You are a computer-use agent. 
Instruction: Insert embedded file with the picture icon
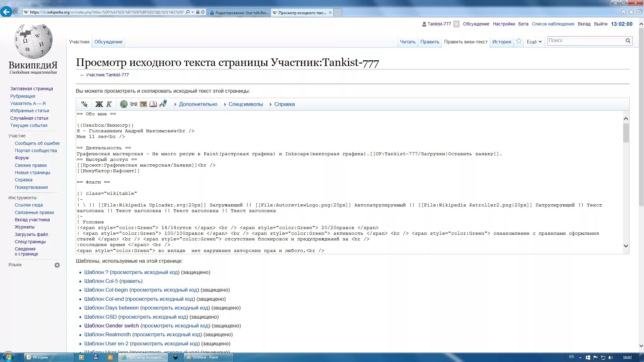(x=143, y=104)
